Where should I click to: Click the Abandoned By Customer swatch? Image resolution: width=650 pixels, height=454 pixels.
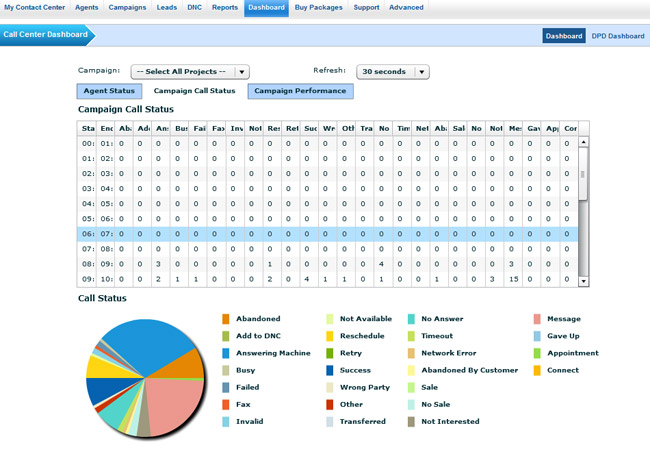coord(411,370)
